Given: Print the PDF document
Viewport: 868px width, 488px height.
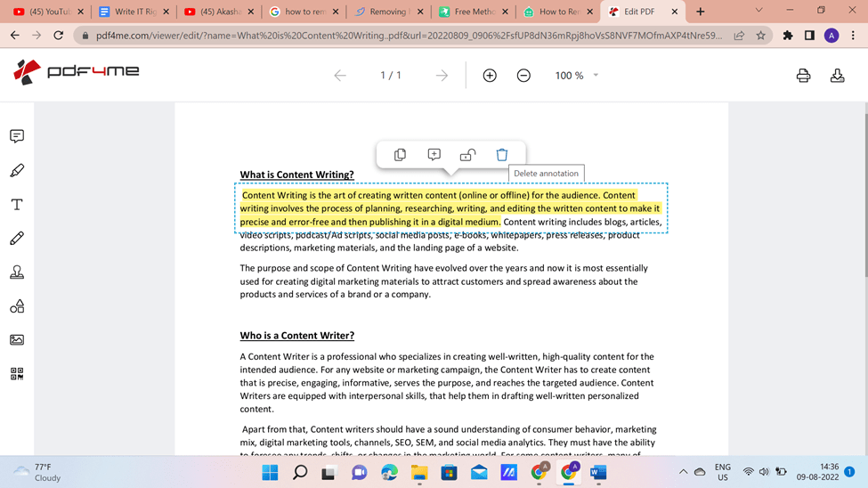Looking at the screenshot, I should [803, 76].
